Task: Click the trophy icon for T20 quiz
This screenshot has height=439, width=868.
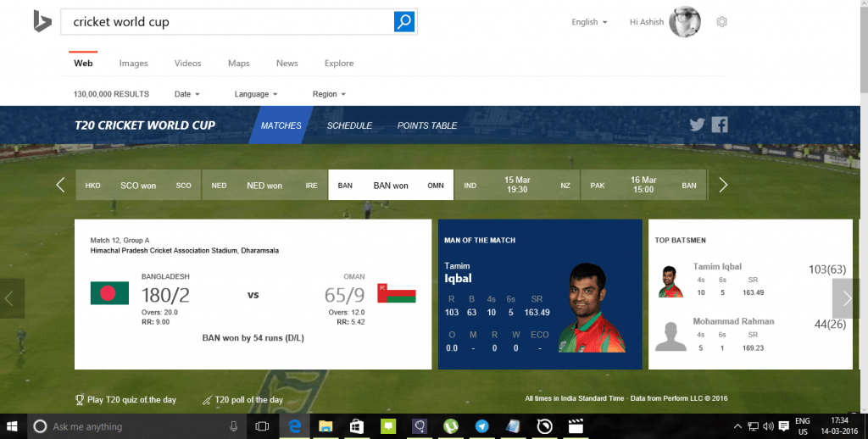Action: 80,399
